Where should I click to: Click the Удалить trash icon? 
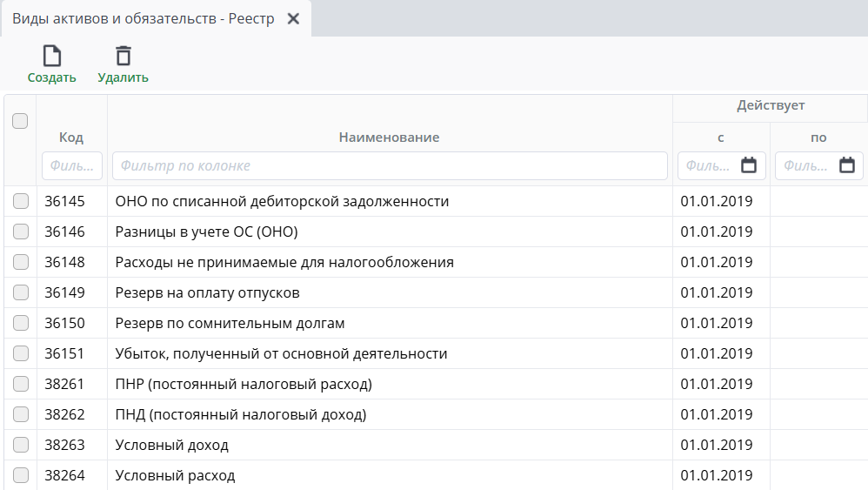pyautogui.click(x=124, y=57)
